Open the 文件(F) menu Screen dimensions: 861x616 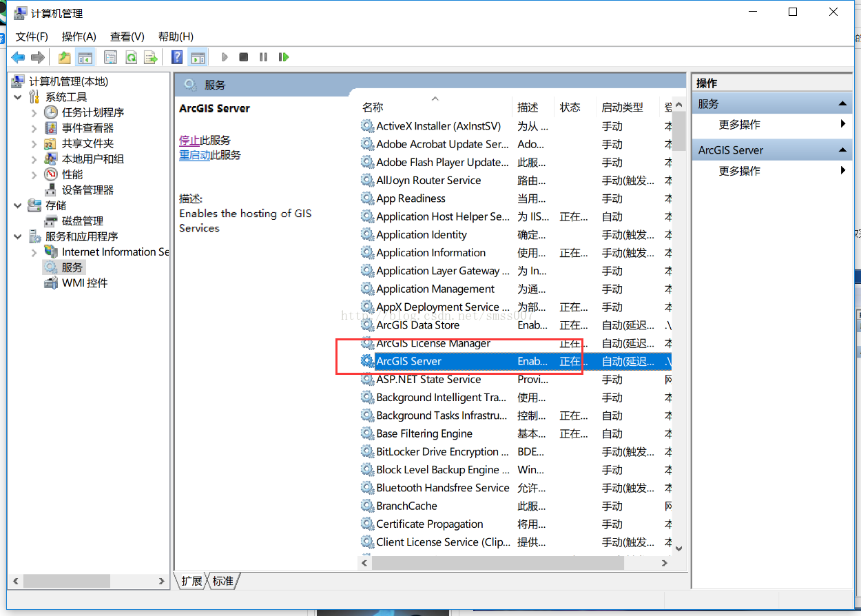(32, 37)
